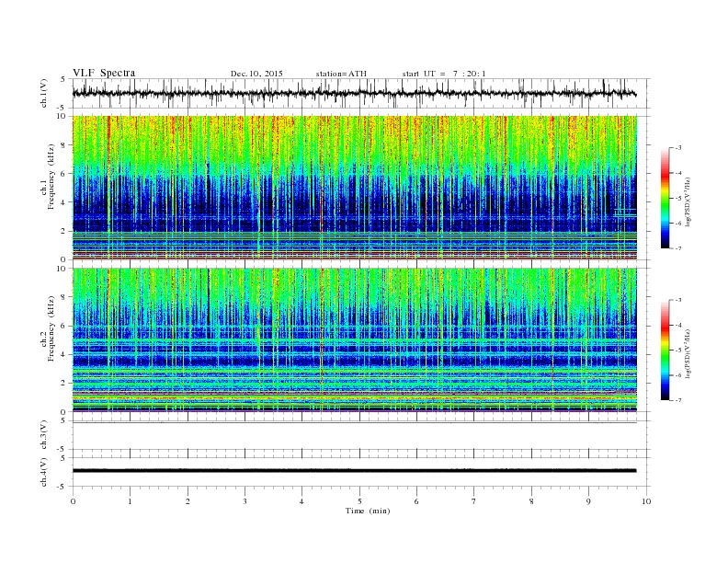
Task: Click the "7" tick on the time axis
Action: pos(474,501)
